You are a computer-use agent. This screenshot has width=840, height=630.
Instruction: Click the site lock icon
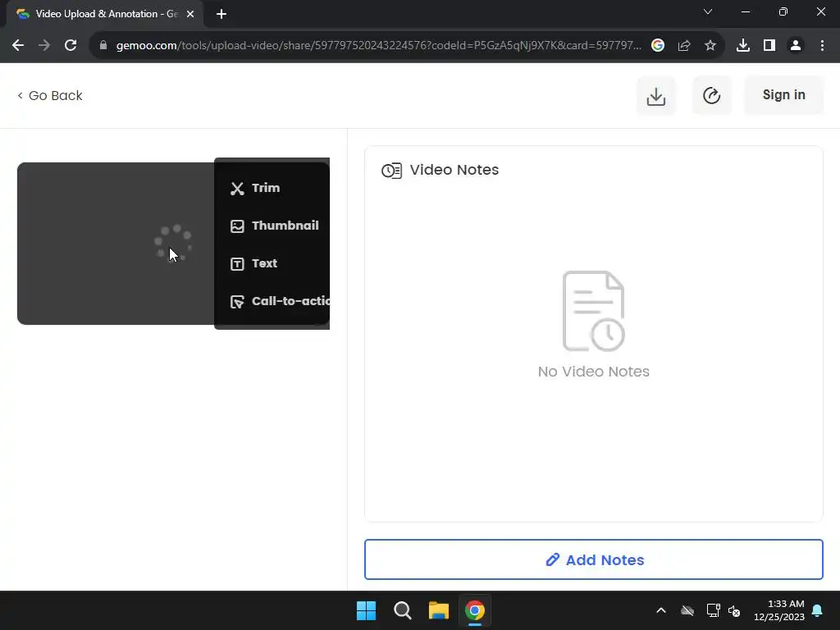pos(103,46)
